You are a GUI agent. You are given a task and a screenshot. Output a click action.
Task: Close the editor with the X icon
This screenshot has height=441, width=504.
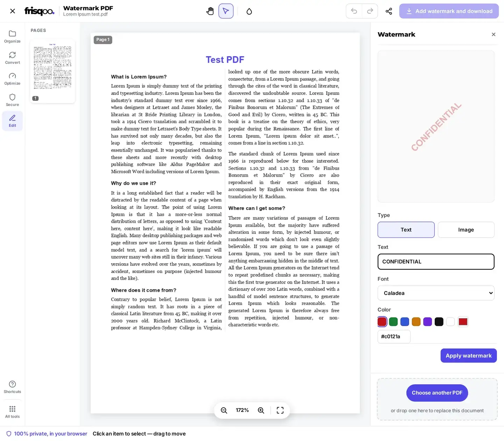13,11
